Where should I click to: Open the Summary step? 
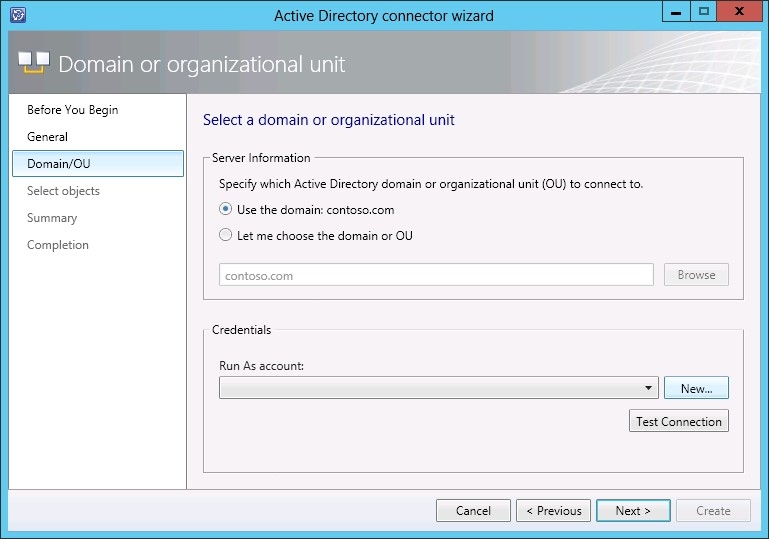pos(52,218)
